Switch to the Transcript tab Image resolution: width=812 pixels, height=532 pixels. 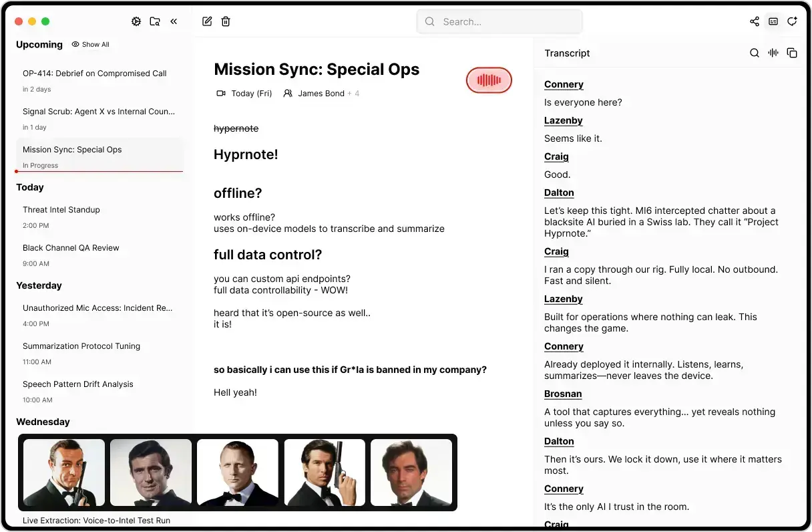567,53
